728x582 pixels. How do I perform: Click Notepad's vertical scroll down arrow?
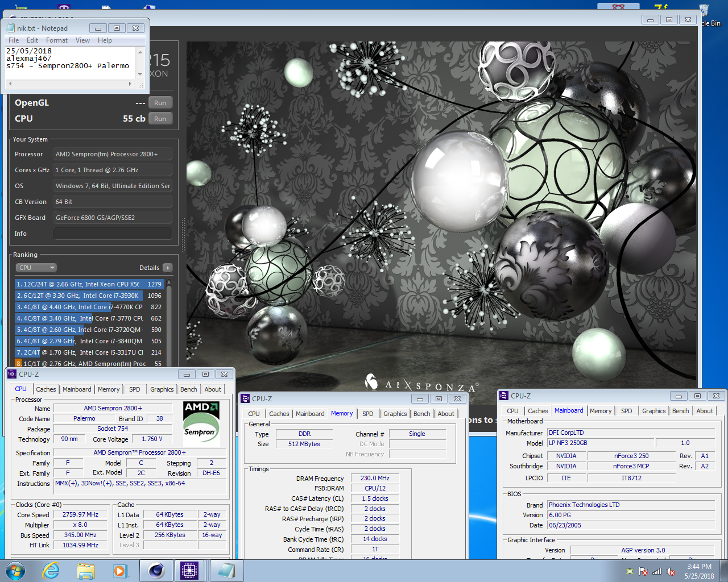[x=140, y=74]
